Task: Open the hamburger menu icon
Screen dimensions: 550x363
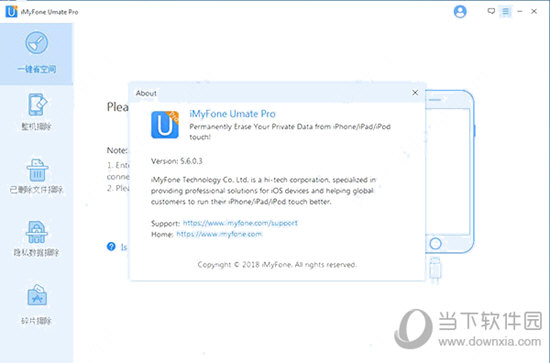Action: pyautogui.click(x=505, y=12)
